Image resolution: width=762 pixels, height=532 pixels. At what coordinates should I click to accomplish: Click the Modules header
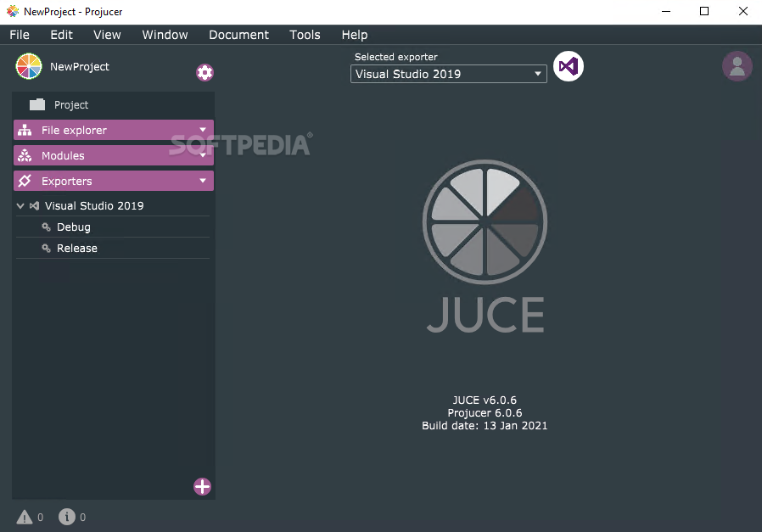(x=114, y=155)
